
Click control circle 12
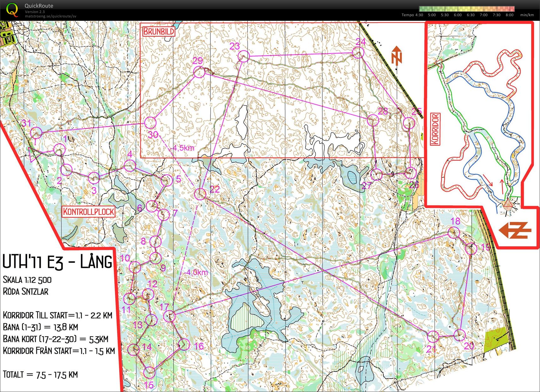(148, 294)
